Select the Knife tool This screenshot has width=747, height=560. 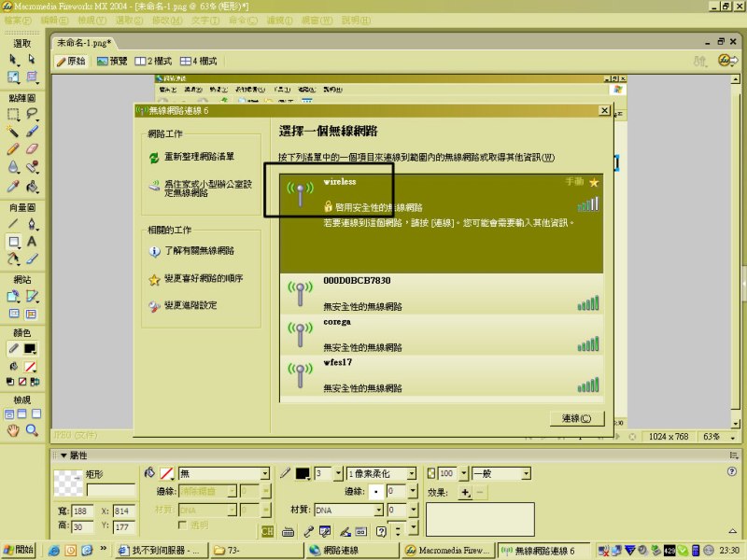[x=32, y=259]
